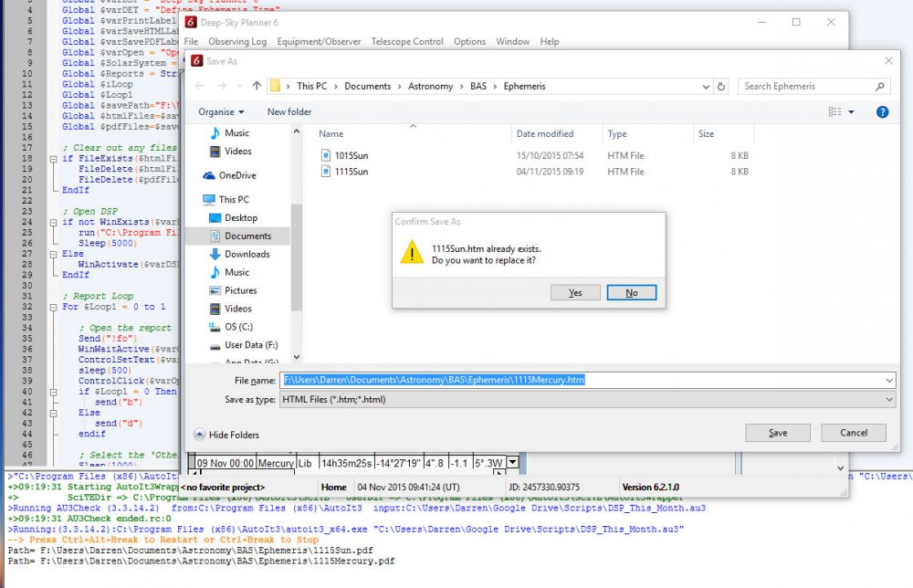This screenshot has height=588, width=913.
Task: Open the Help menu
Action: pyautogui.click(x=549, y=41)
